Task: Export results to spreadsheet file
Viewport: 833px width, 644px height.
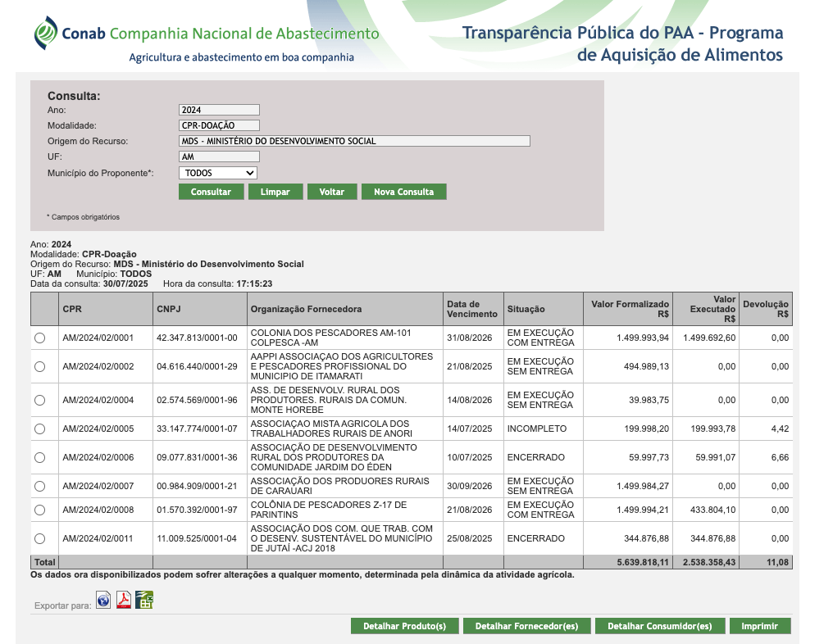Action: pyautogui.click(x=144, y=601)
